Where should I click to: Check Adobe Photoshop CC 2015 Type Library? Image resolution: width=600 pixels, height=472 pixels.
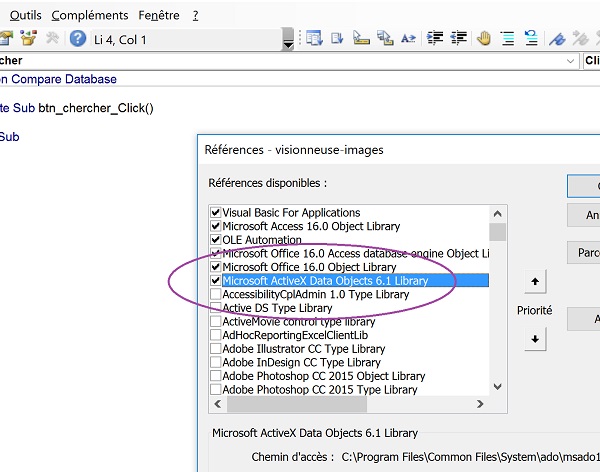pos(215,389)
